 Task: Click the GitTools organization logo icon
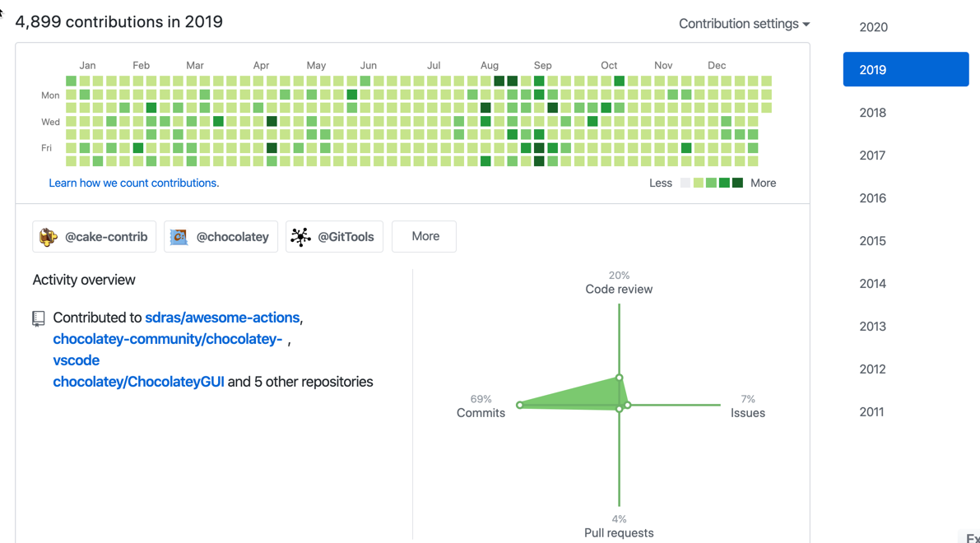[x=300, y=237]
